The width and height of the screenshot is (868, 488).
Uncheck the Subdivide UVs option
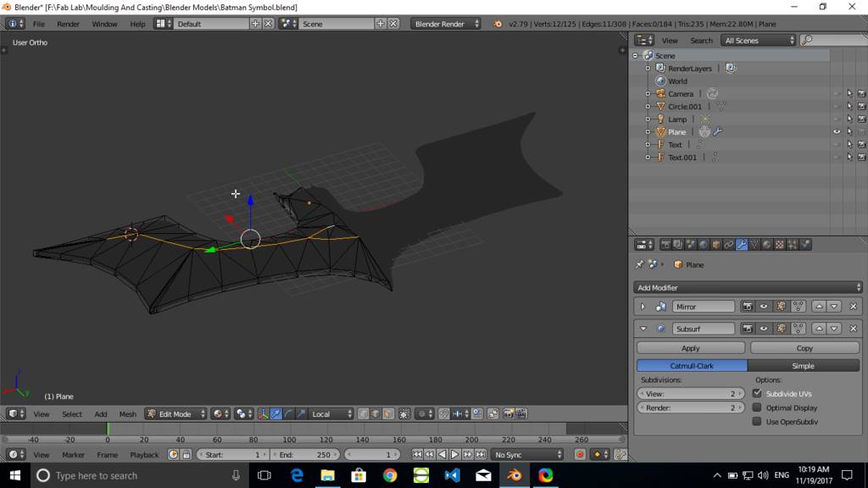[x=757, y=394]
